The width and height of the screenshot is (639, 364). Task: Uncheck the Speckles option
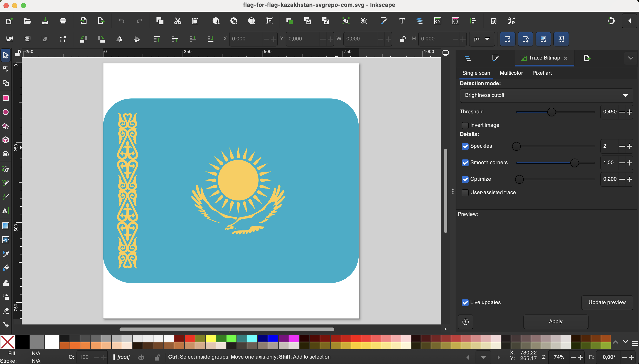pyautogui.click(x=465, y=146)
